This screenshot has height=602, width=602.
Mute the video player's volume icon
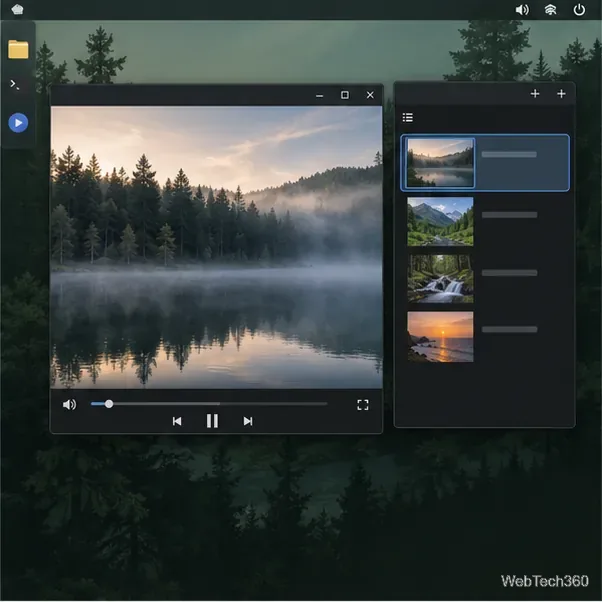[69, 404]
